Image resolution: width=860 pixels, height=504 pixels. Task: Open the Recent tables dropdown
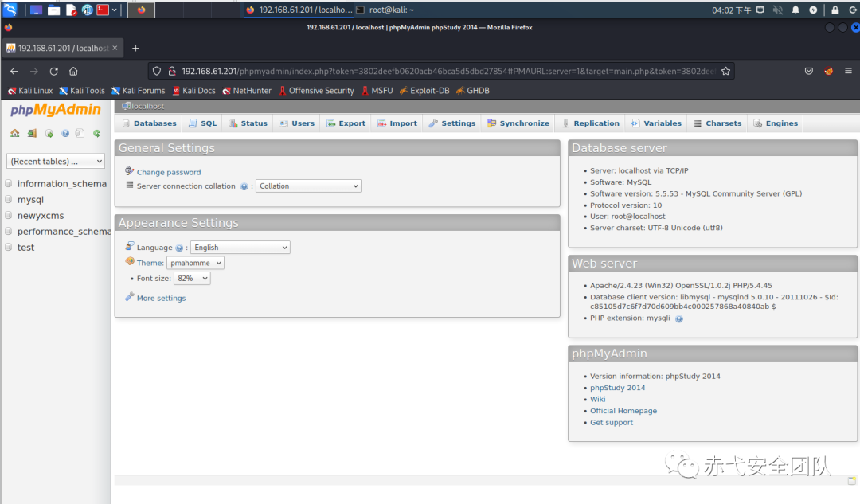pos(56,162)
